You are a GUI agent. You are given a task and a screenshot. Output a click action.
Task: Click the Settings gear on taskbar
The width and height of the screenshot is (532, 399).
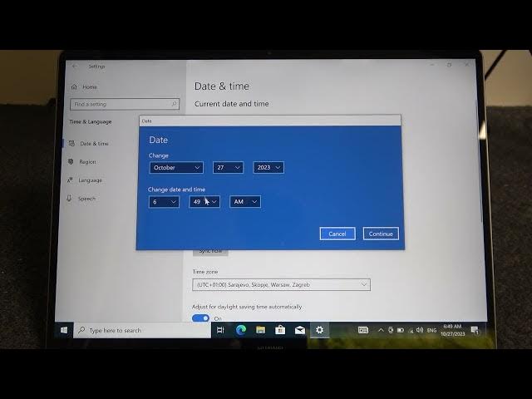(319, 330)
